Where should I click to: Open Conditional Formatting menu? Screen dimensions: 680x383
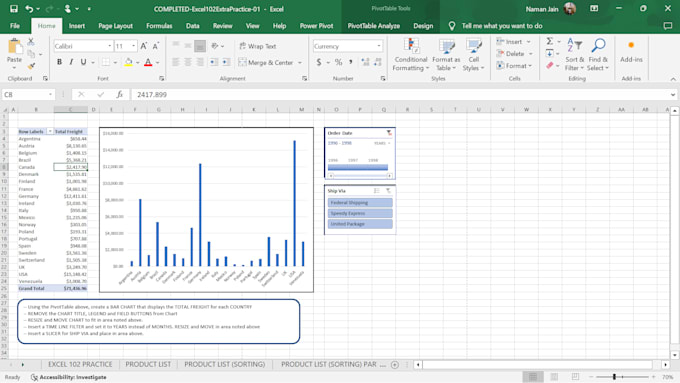coord(411,55)
